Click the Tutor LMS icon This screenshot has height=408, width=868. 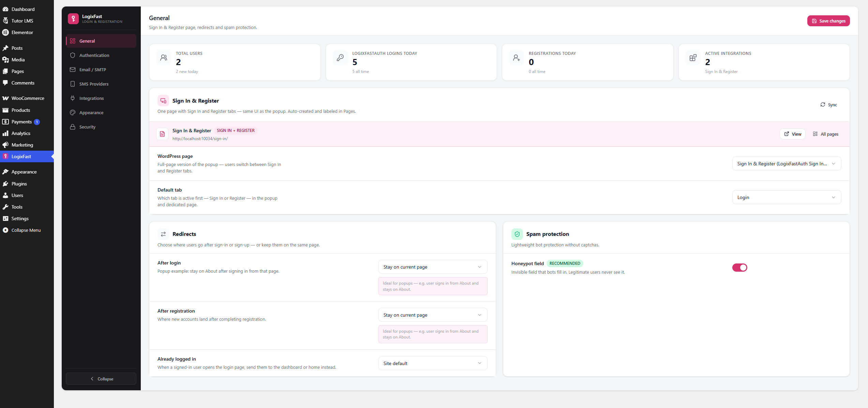coord(5,21)
